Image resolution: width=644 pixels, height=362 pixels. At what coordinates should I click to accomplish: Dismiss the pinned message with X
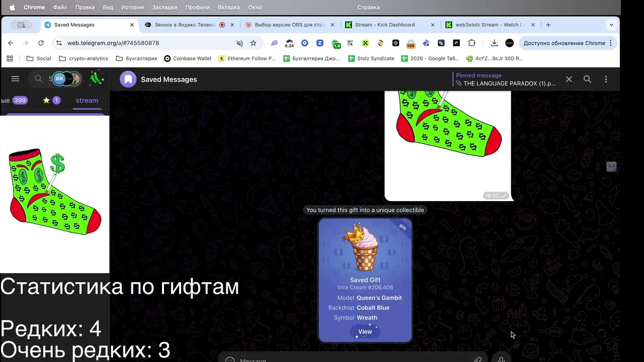pyautogui.click(x=569, y=79)
